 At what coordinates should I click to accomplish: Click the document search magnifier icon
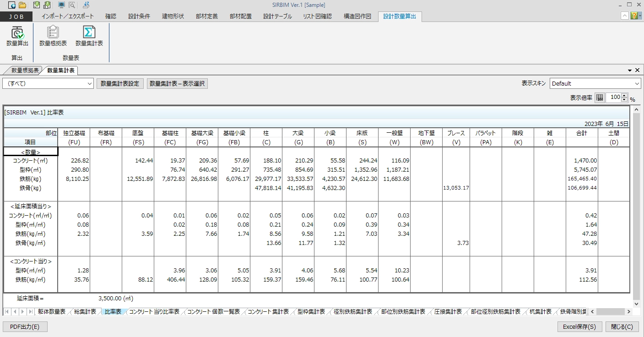pos(71,5)
